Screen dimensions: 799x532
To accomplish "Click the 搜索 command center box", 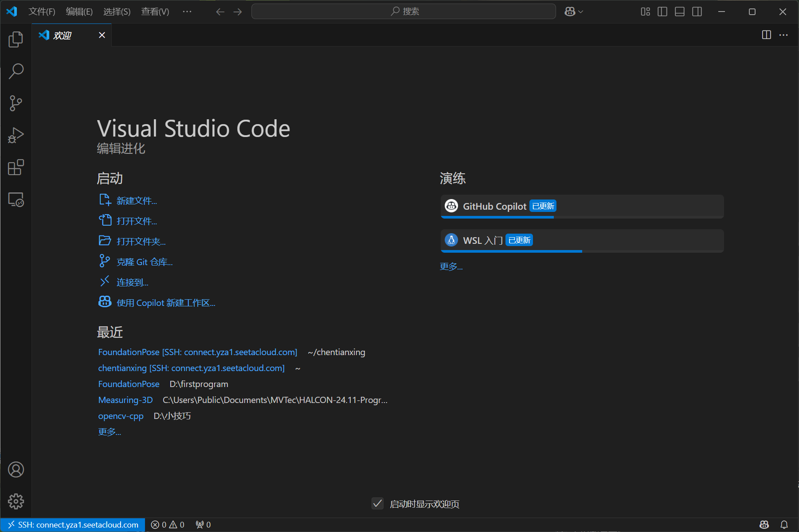I will [x=403, y=12].
